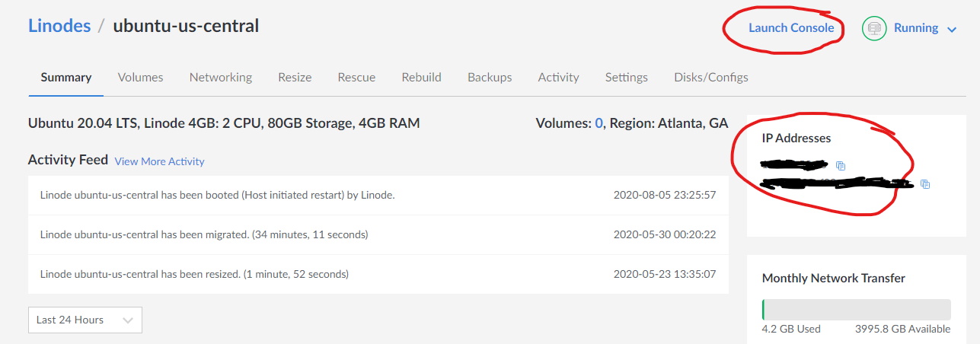Go to the Resize tab

coord(295,78)
